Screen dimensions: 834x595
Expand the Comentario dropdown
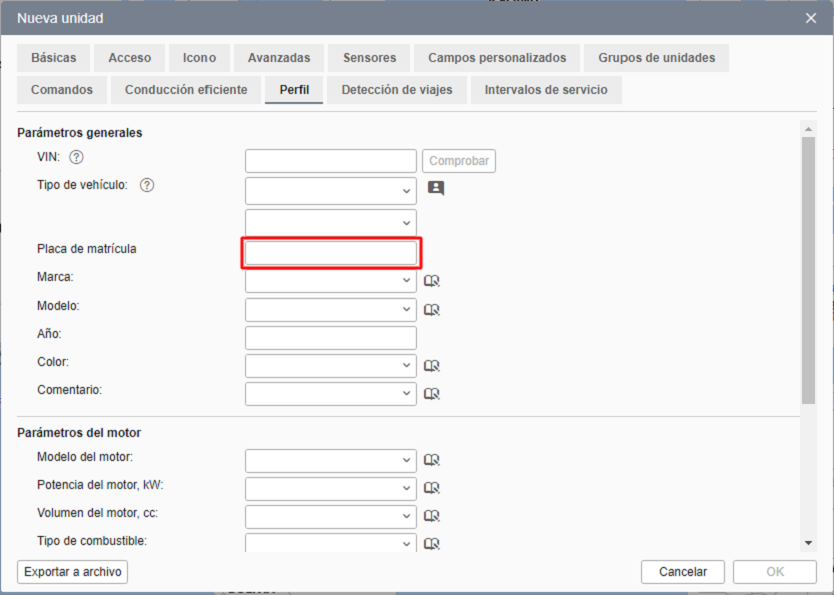click(x=331, y=393)
